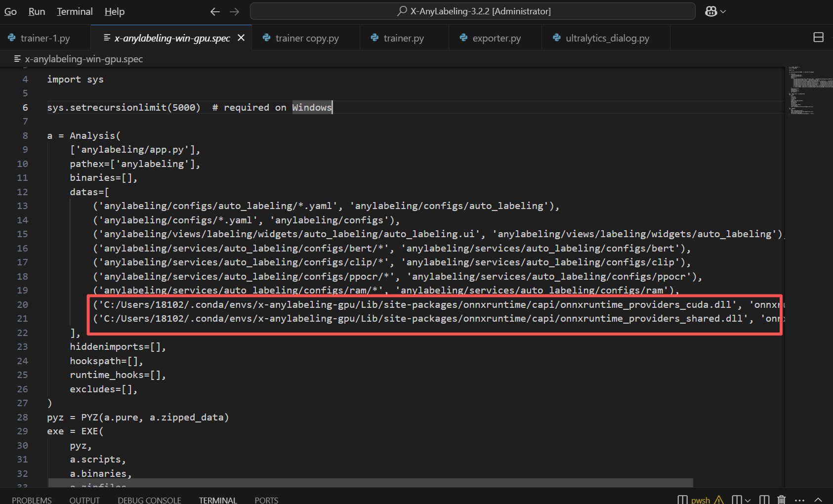Expand the Copilot dropdown chevron
The image size is (833, 504).
723,11
